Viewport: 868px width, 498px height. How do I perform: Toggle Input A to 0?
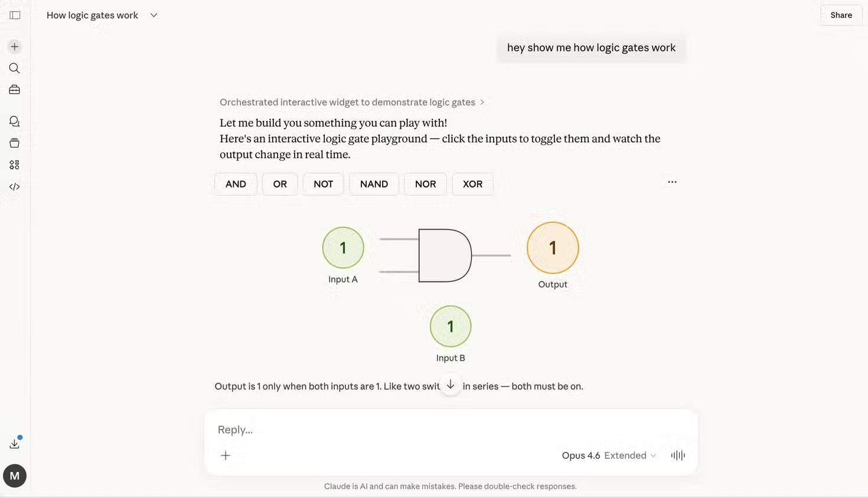(x=343, y=247)
